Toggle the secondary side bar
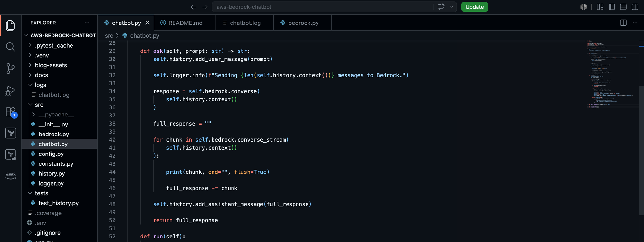Screen dimensions: 644x242 coord(635,7)
